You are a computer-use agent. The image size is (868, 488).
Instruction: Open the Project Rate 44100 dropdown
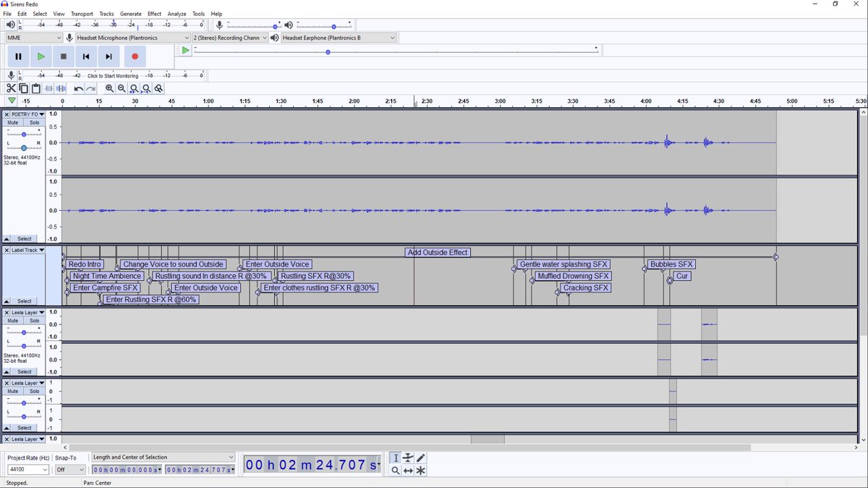28,470
